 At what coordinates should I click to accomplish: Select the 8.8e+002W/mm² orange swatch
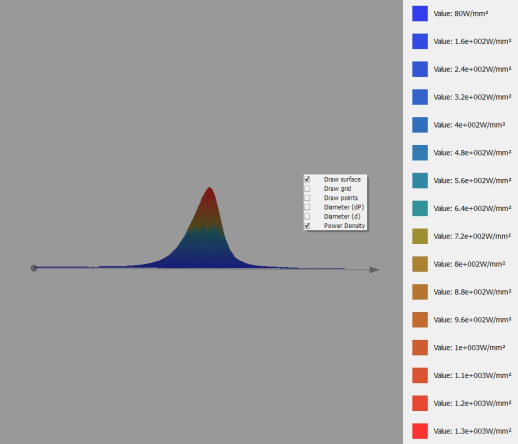[420, 292]
